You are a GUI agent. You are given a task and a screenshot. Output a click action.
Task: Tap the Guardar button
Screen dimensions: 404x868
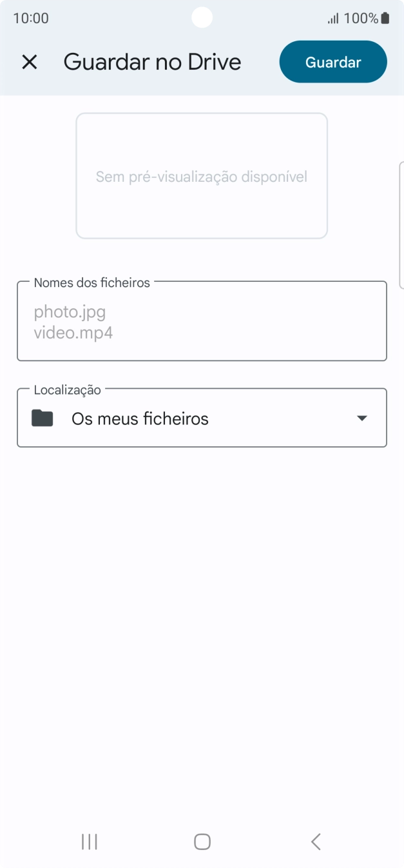pyautogui.click(x=332, y=62)
